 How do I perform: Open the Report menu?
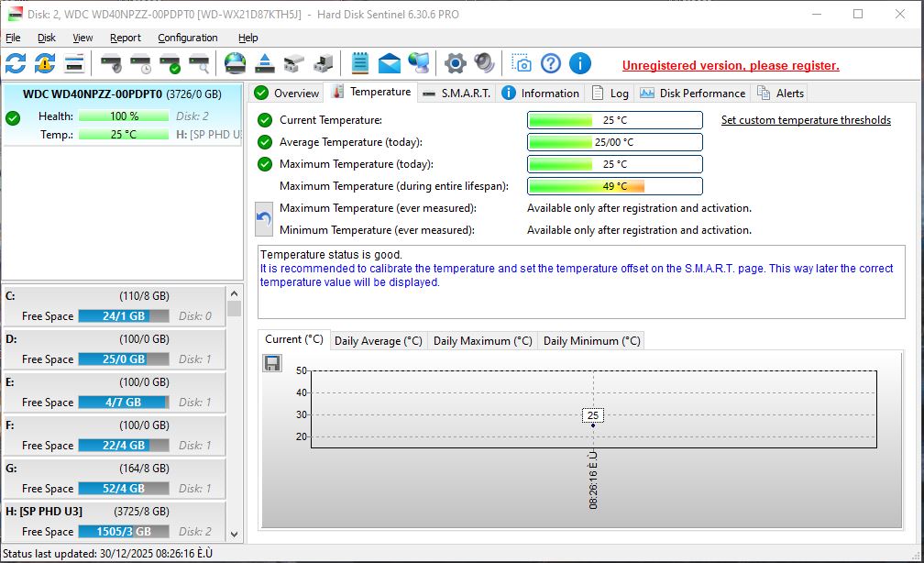[126, 38]
